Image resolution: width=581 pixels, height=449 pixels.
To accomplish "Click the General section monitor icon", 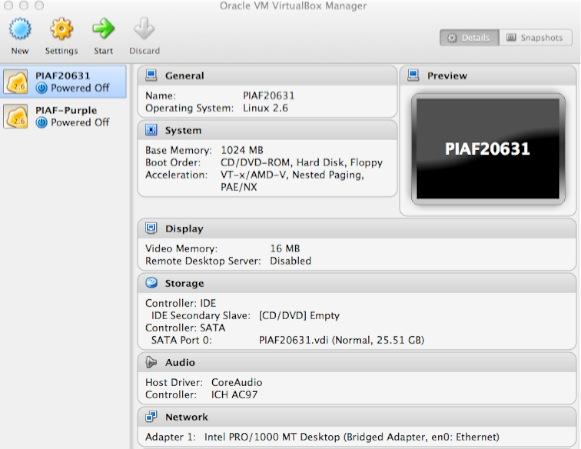I will point(151,75).
